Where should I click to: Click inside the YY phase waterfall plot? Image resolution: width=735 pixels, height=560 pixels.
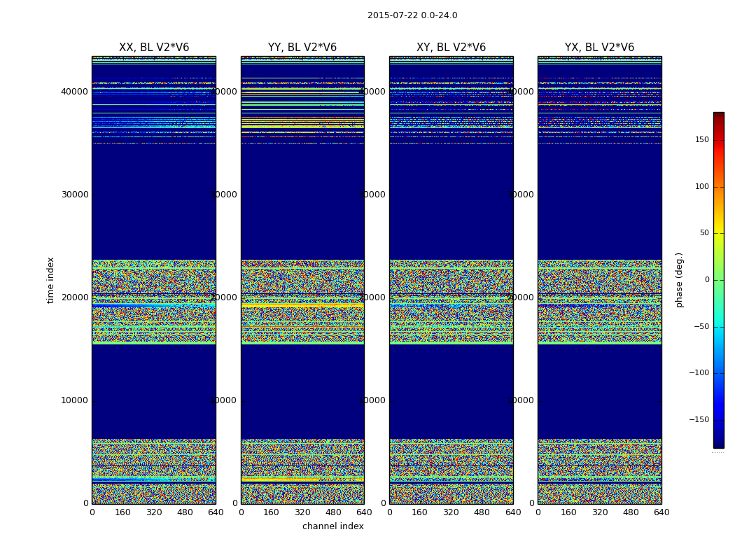(302, 280)
